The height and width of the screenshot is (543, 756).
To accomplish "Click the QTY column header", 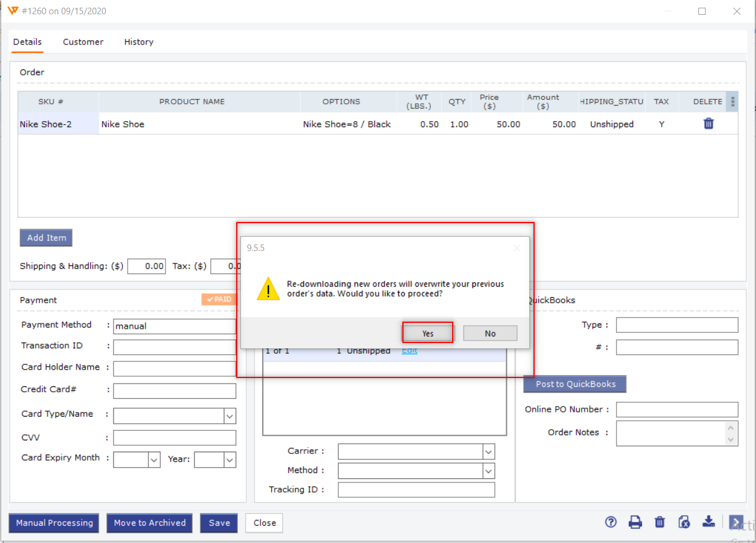I will (457, 101).
